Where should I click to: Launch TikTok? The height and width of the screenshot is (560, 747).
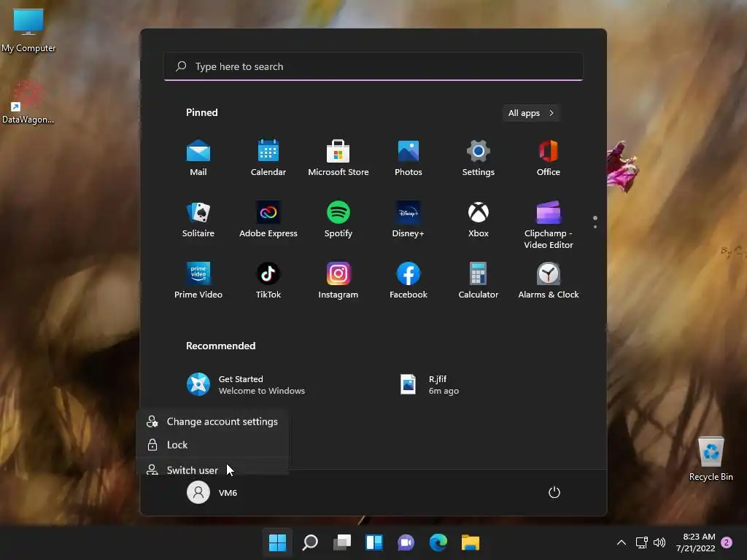point(268,281)
